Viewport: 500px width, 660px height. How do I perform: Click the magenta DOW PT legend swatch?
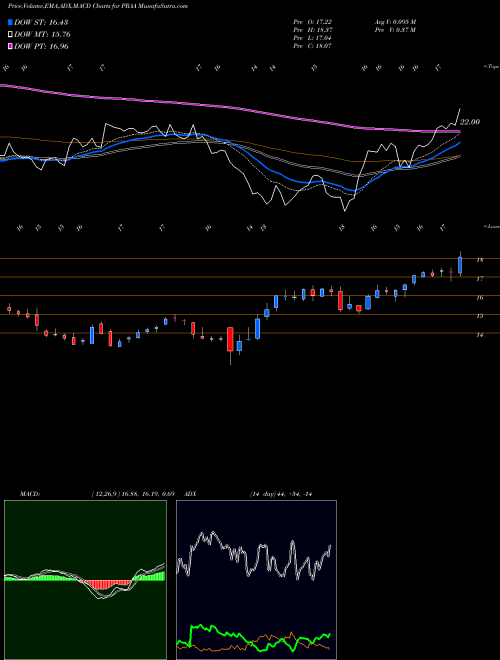(x=10, y=46)
